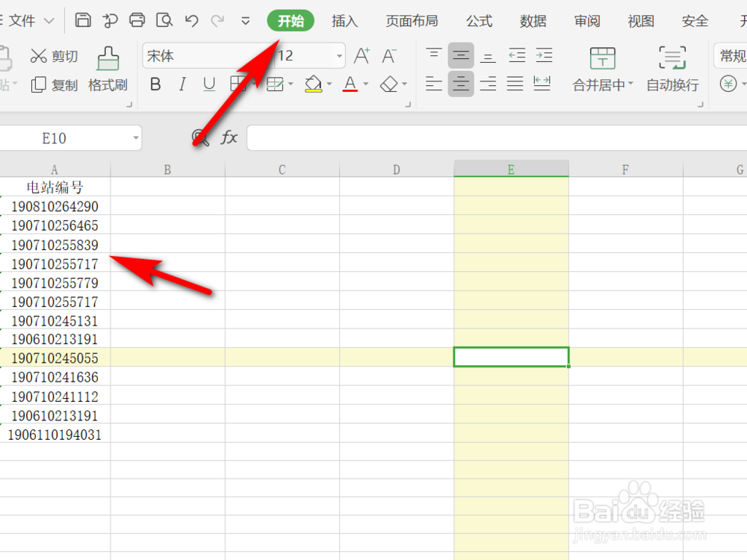Align text right
The width and height of the screenshot is (747, 560).
pyautogui.click(x=488, y=84)
